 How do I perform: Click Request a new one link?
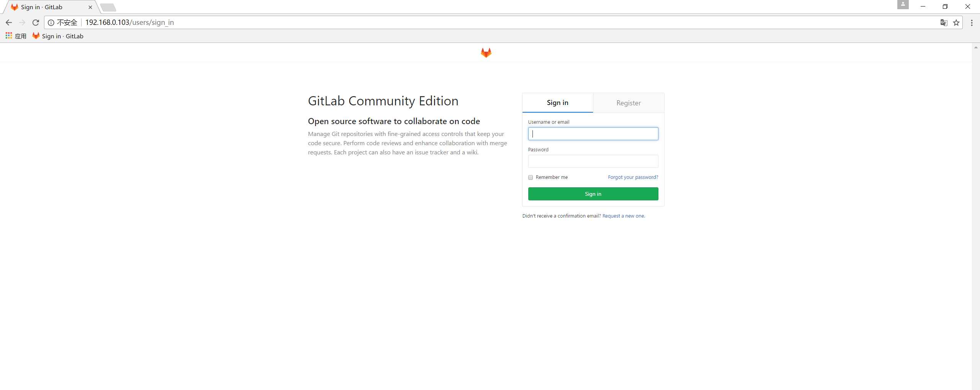[x=623, y=216]
